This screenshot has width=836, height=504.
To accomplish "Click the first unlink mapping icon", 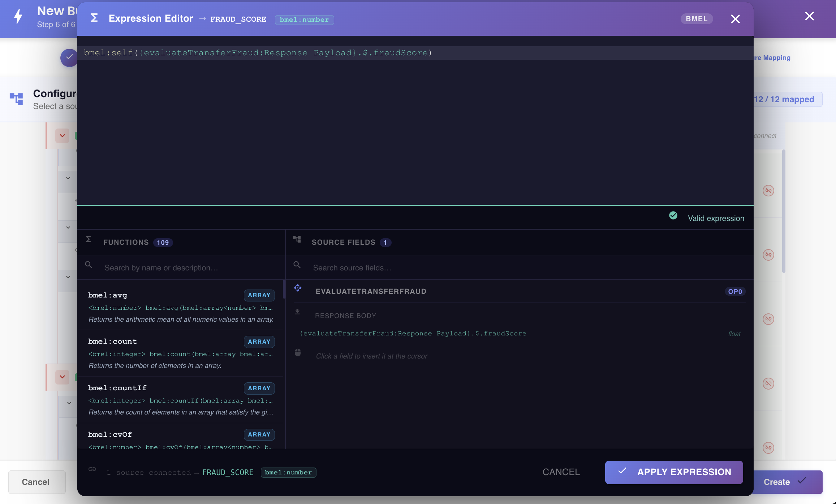I will (x=768, y=190).
